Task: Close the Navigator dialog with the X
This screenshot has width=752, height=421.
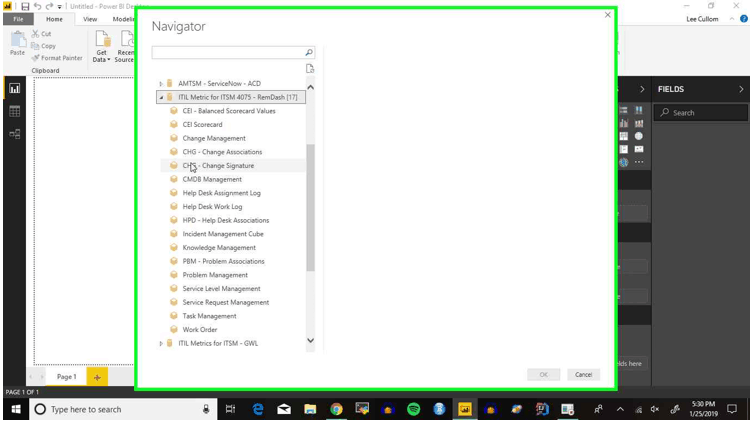Action: (x=608, y=15)
